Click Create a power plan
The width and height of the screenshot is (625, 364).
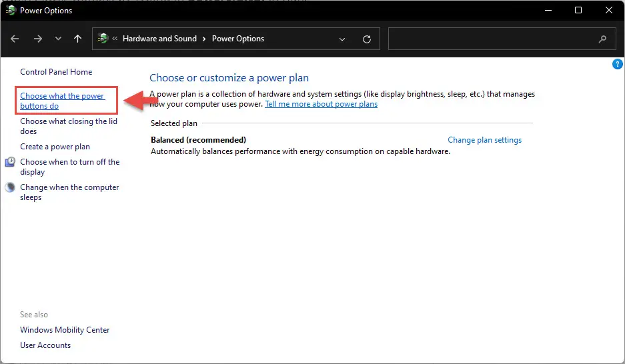pos(55,147)
